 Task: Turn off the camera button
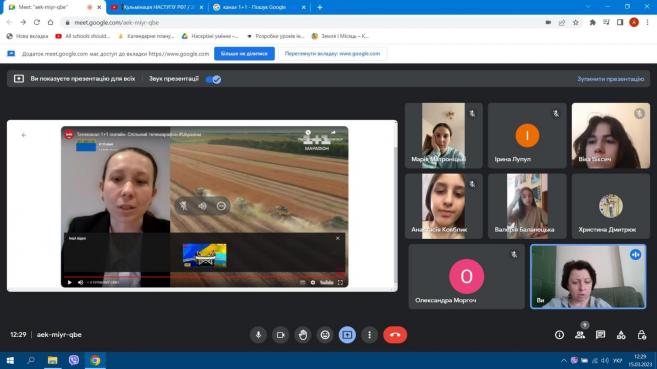pyautogui.click(x=280, y=335)
